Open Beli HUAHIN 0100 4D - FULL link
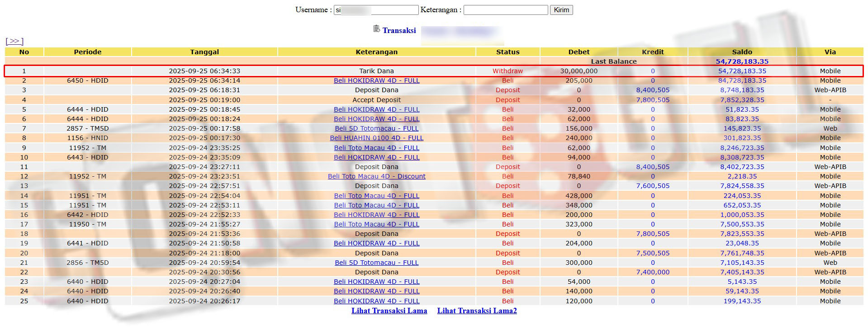Viewport: 868px width, 334px height. click(376, 138)
